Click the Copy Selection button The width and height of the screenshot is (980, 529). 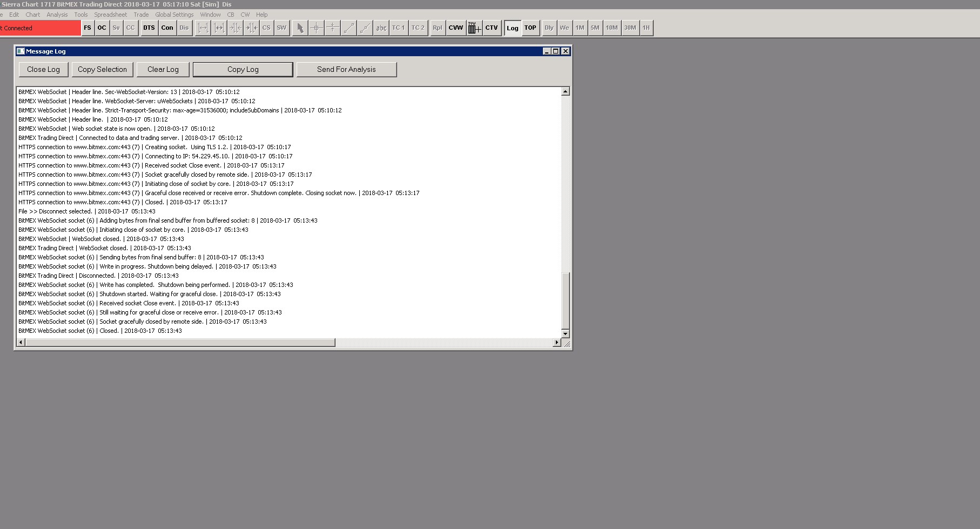103,70
